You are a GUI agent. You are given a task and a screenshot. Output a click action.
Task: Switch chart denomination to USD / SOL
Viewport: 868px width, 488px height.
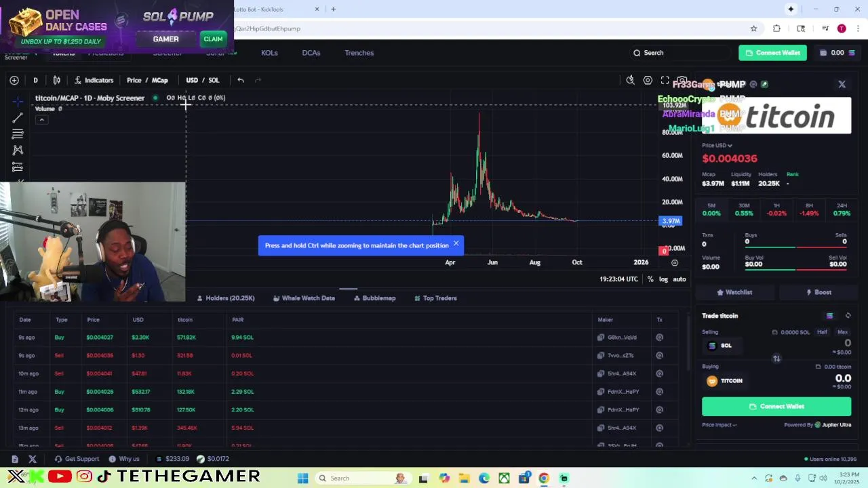click(203, 80)
